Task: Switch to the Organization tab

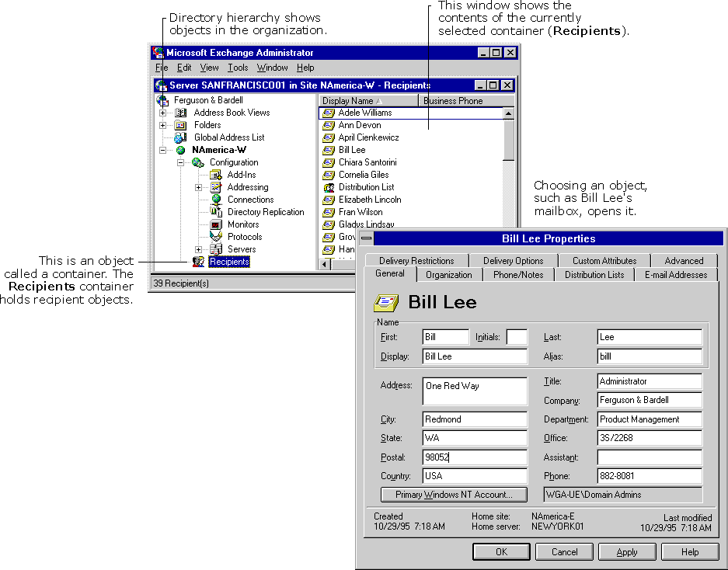Action: click(x=448, y=275)
